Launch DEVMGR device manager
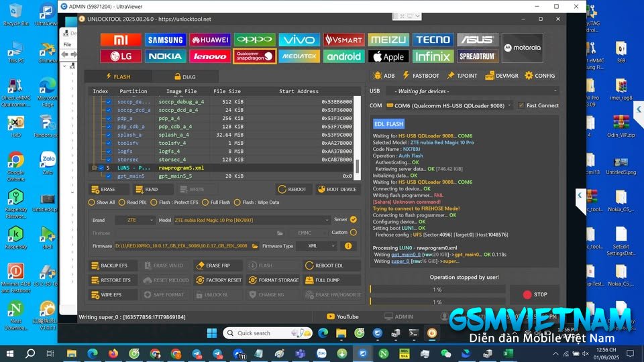 502,76
